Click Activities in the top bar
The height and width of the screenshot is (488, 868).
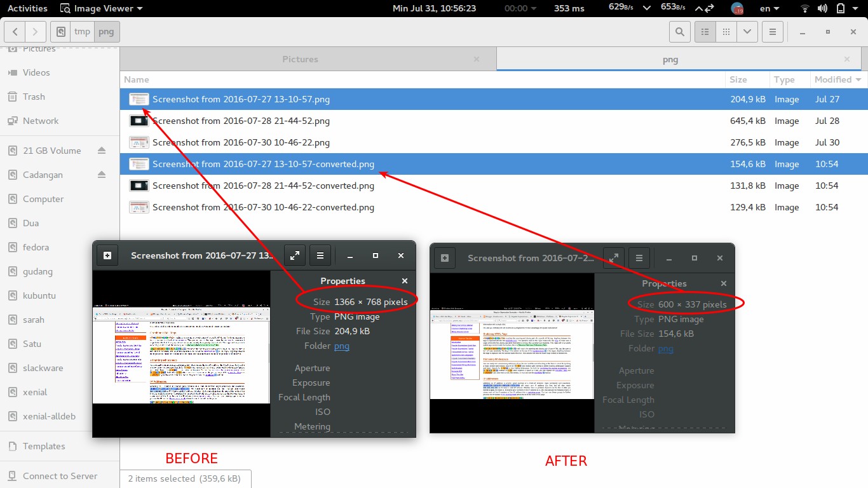(x=27, y=8)
